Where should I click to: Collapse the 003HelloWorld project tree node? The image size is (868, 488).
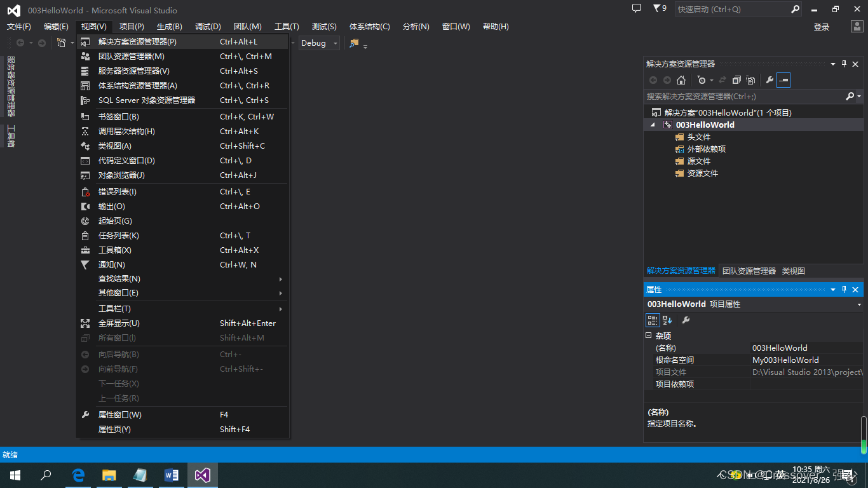click(653, 125)
